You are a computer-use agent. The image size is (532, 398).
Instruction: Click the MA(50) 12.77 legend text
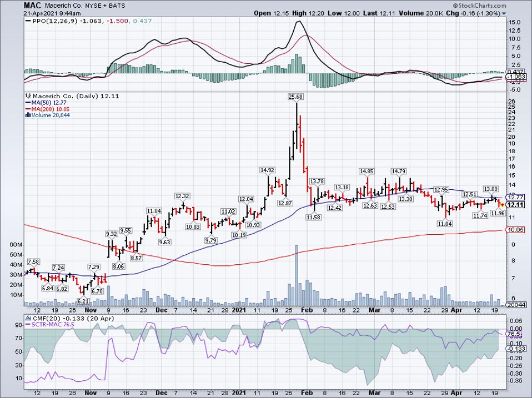click(x=49, y=103)
